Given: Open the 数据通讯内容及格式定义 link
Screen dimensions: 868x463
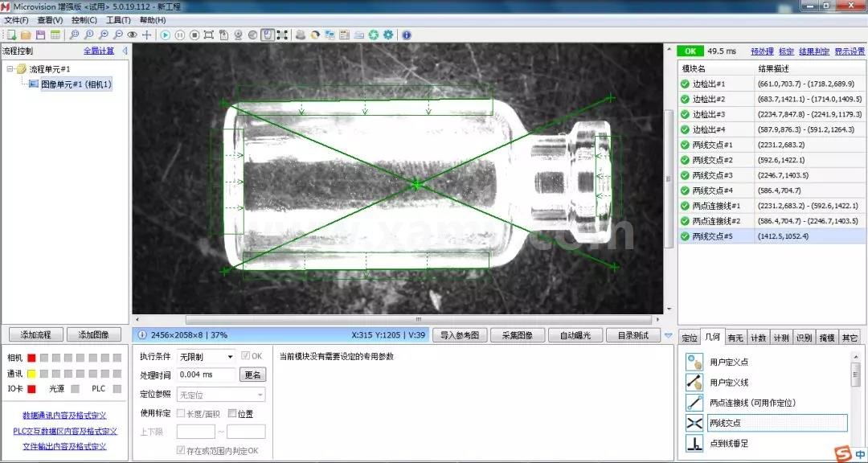Looking at the screenshot, I should (x=65, y=416).
